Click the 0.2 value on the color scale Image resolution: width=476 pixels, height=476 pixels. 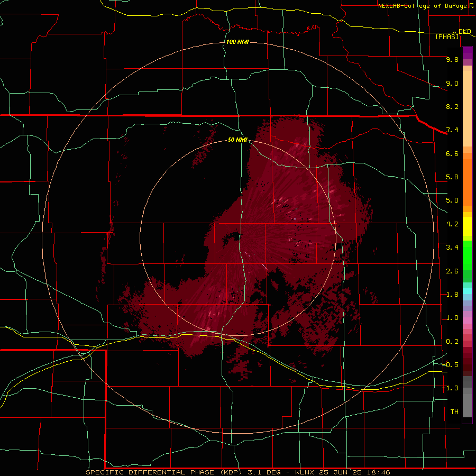[452, 342]
